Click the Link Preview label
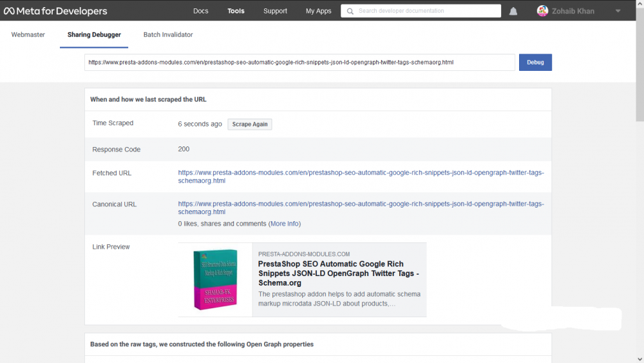 pyautogui.click(x=111, y=247)
